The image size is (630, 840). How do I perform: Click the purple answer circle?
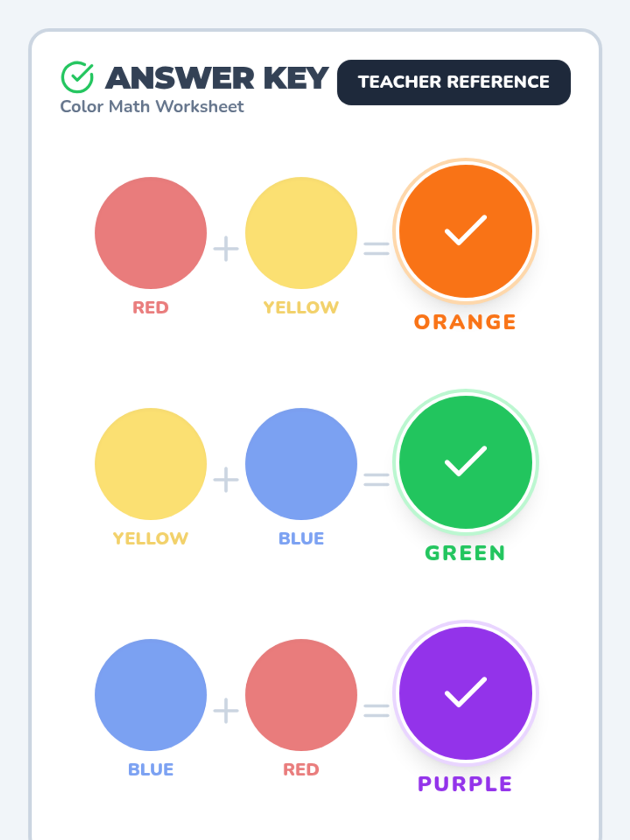click(466, 693)
